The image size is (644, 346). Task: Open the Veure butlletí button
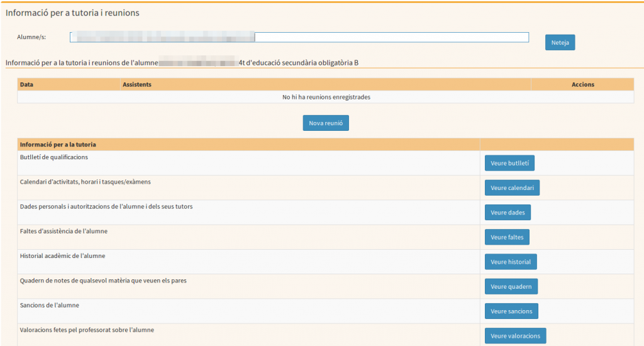pos(509,164)
